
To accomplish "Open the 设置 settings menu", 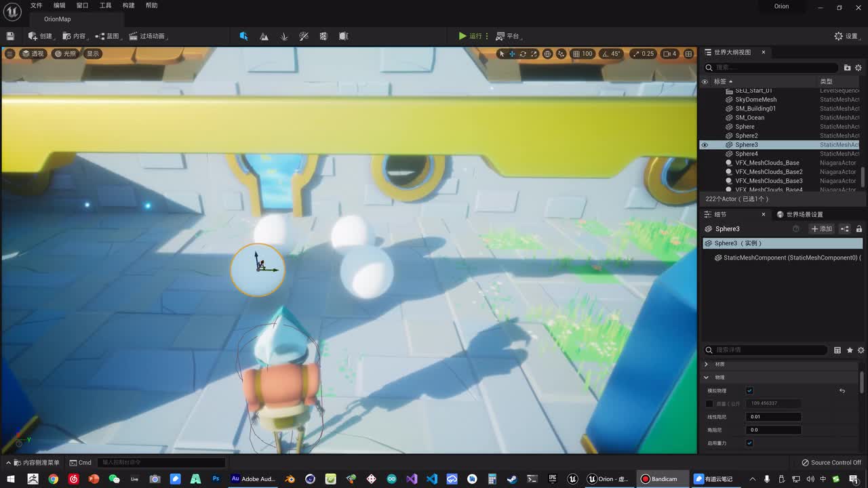I will point(846,36).
